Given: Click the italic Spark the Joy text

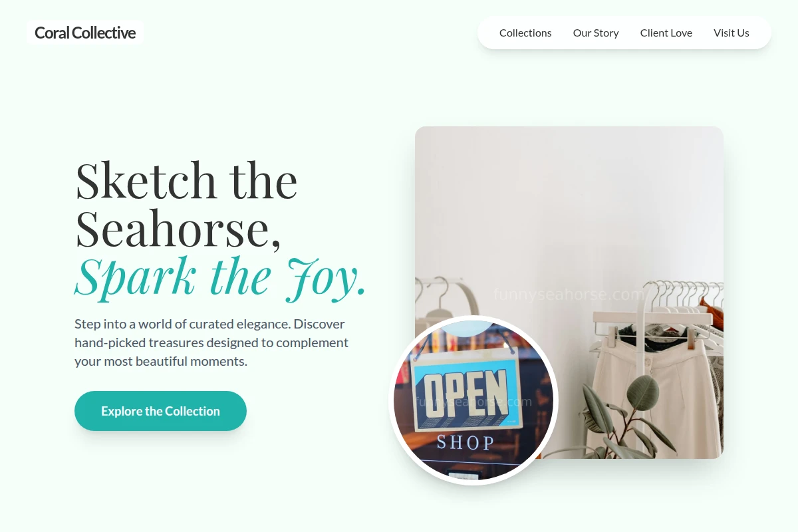Looking at the screenshot, I should [x=220, y=276].
